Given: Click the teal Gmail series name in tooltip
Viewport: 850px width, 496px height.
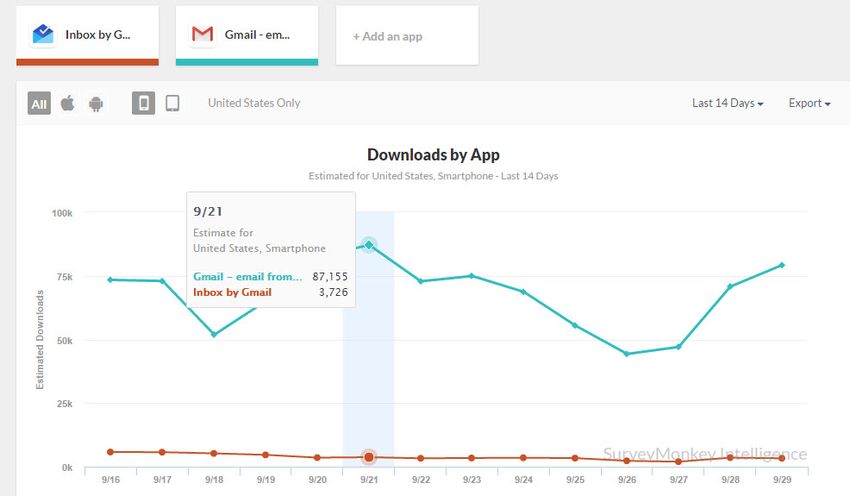Looking at the screenshot, I should coord(247,276).
